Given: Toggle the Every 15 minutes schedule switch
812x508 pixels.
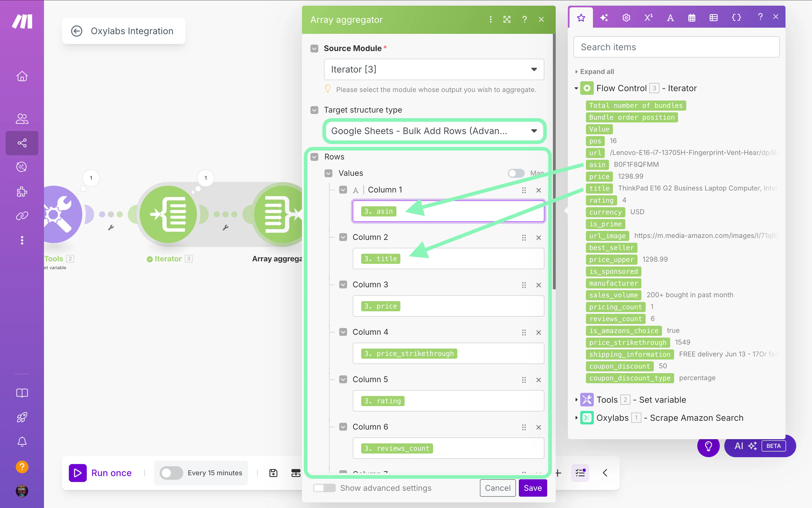Looking at the screenshot, I should click(171, 473).
